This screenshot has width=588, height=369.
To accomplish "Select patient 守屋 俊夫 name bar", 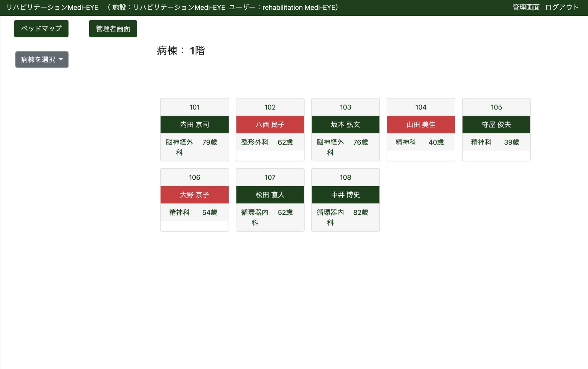I will point(496,125).
